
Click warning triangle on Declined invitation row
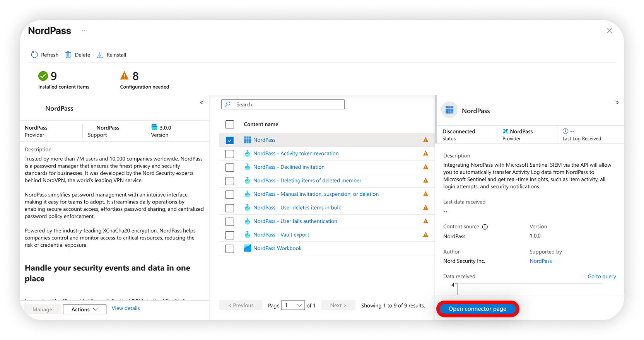coord(425,167)
